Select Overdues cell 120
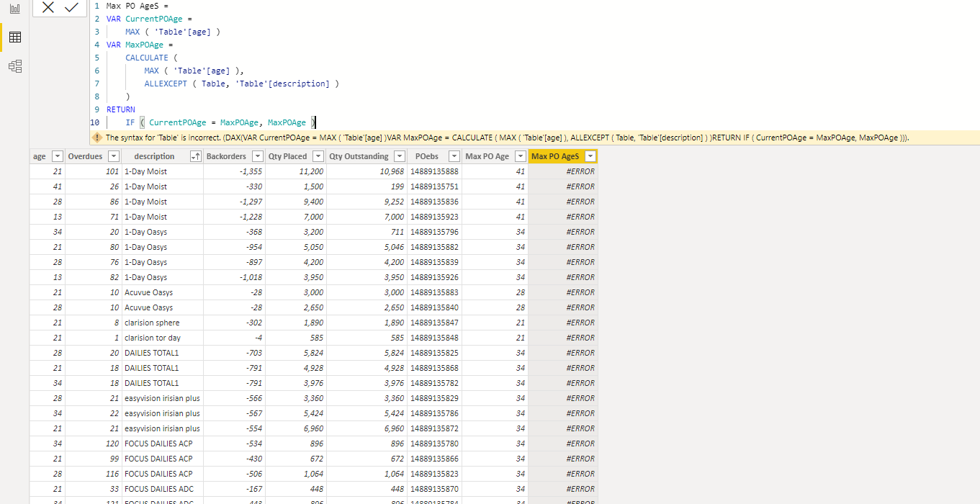Screen dimensions: 980x504 [x=93, y=444]
